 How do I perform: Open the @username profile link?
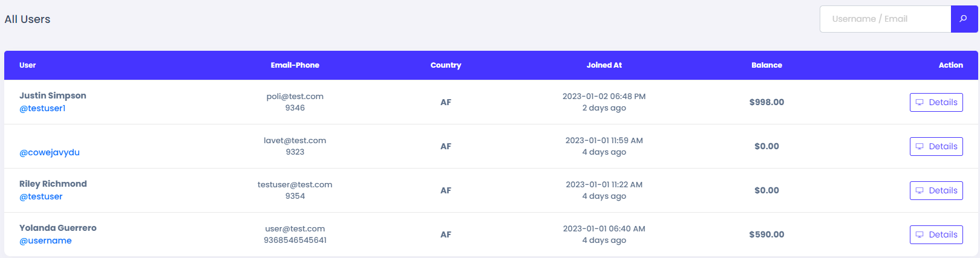[45, 241]
